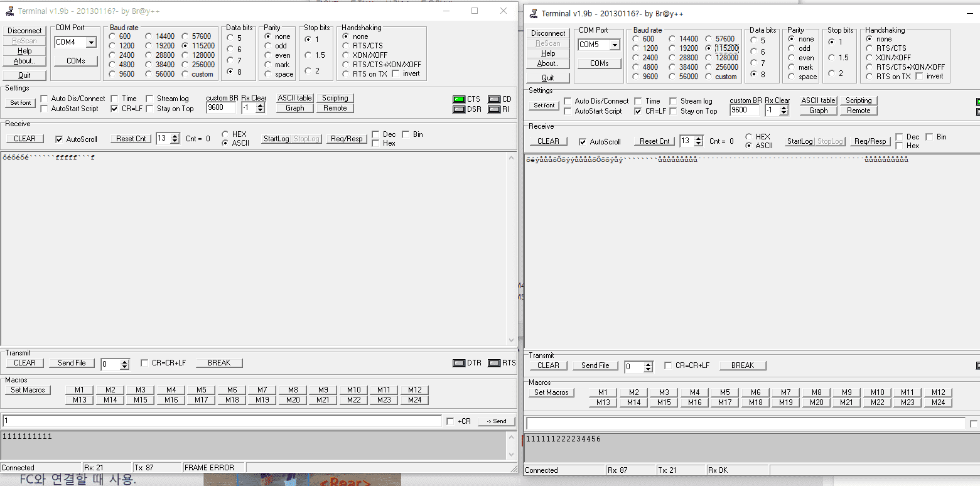
Task: Open Help in the COM4 window
Action: tap(24, 51)
